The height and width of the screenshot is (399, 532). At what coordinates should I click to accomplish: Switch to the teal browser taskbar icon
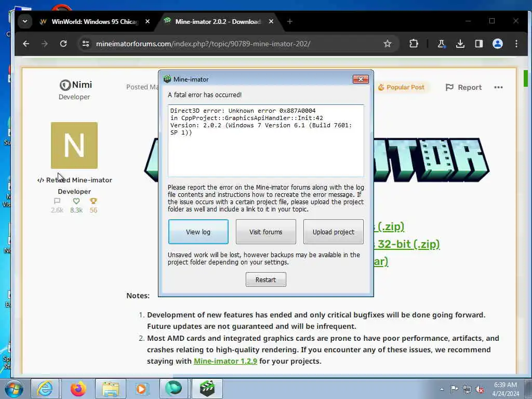174,389
